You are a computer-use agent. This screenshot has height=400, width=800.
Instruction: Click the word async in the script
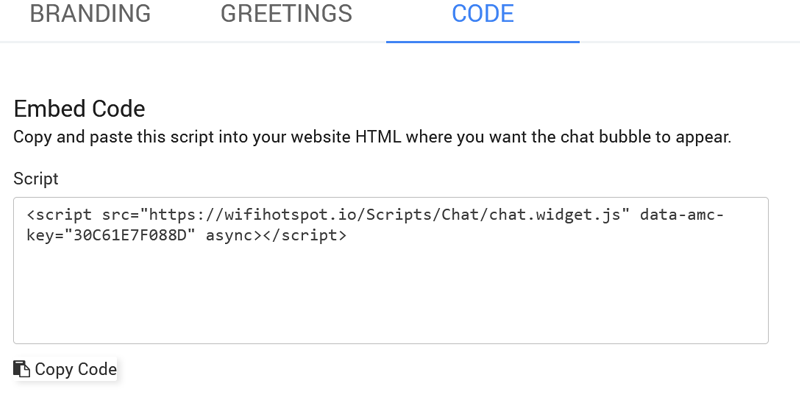228,237
